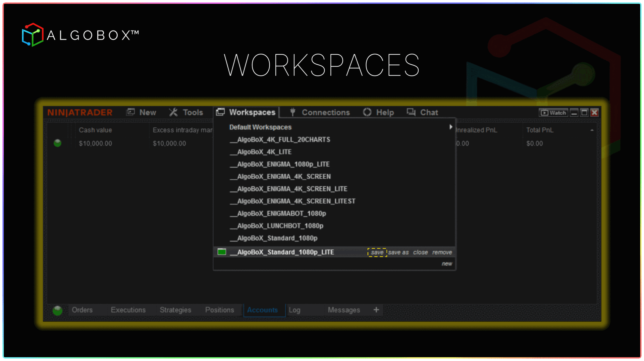Click remove on the active workspace row

442,252
